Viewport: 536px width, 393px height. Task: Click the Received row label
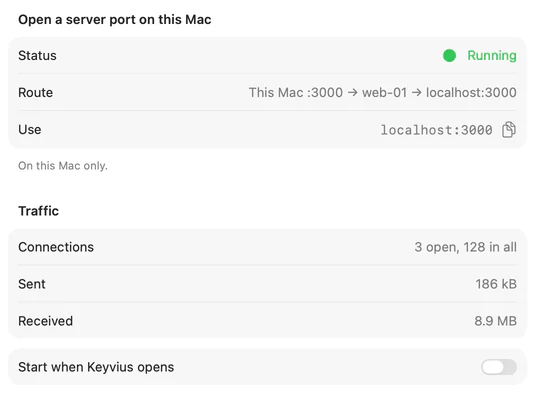45,321
